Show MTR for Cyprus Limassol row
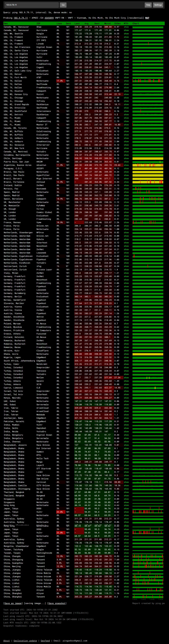This screenshot has width=169, height=644. (x=126, y=388)
